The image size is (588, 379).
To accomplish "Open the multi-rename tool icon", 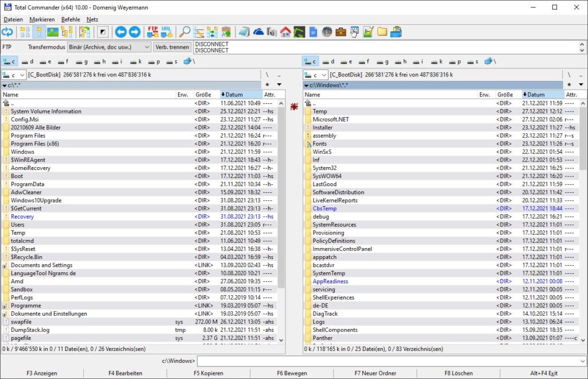I will (198, 32).
